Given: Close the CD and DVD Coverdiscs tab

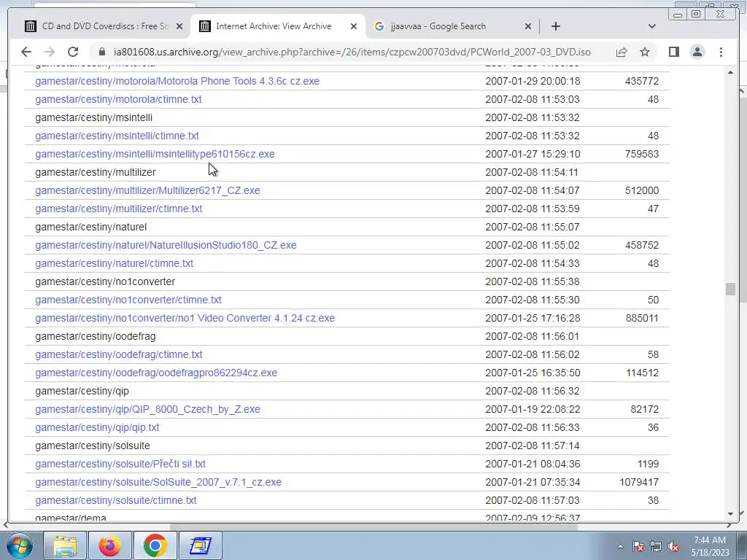Looking at the screenshot, I should (x=179, y=27).
